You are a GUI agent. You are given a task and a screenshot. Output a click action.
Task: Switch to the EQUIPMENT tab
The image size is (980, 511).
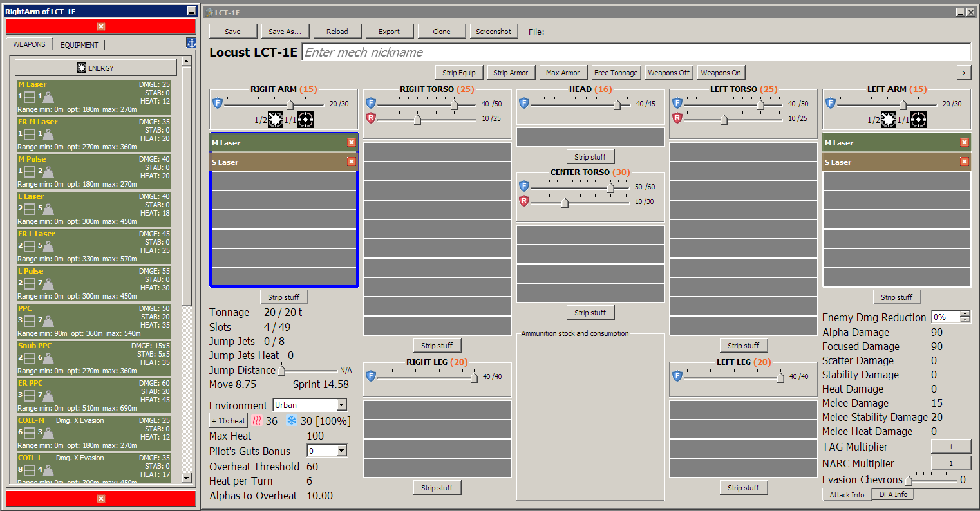[80, 45]
